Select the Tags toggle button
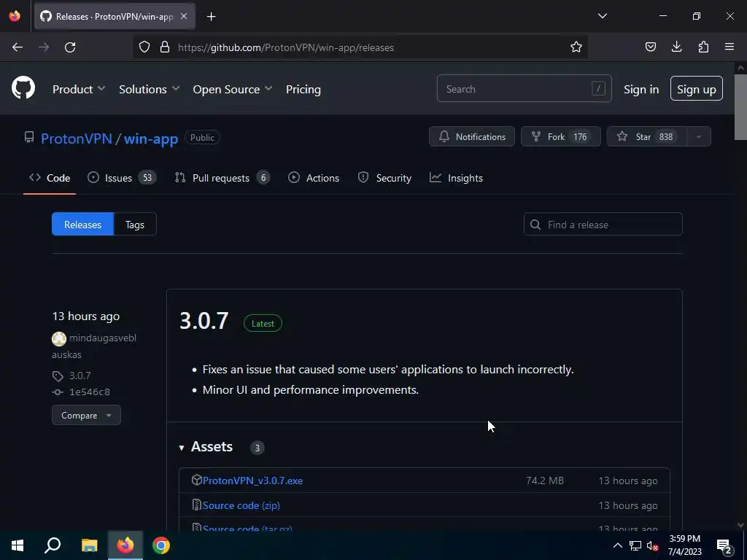The height and width of the screenshot is (560, 747). [135, 225]
